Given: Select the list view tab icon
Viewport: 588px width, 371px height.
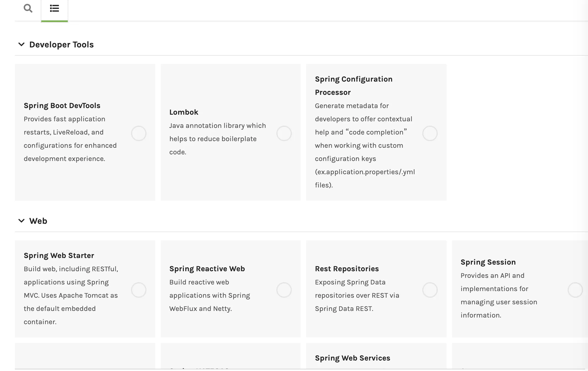Looking at the screenshot, I should 54,8.
